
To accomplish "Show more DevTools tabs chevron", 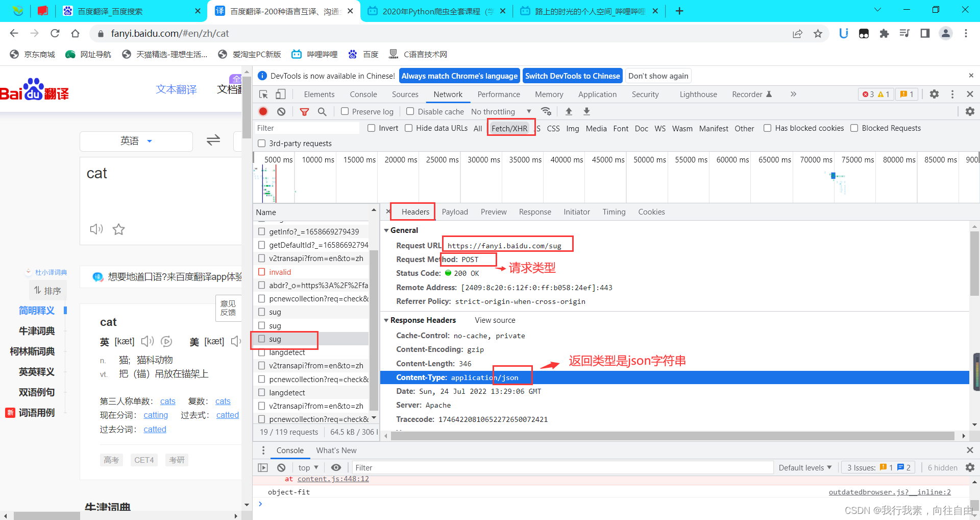I will (793, 94).
